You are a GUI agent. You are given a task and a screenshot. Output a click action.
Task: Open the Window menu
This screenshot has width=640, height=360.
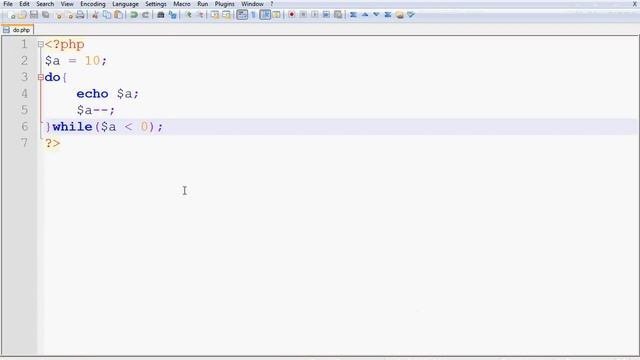click(x=252, y=4)
